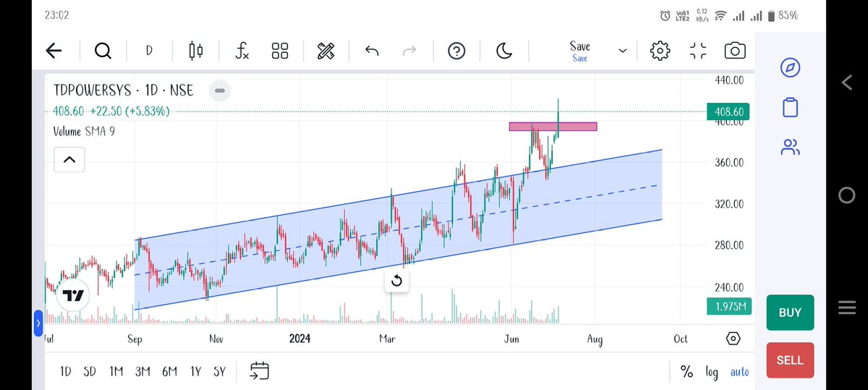The width and height of the screenshot is (868, 390).
Task: Open the community people icon in sidebar
Action: click(x=790, y=148)
